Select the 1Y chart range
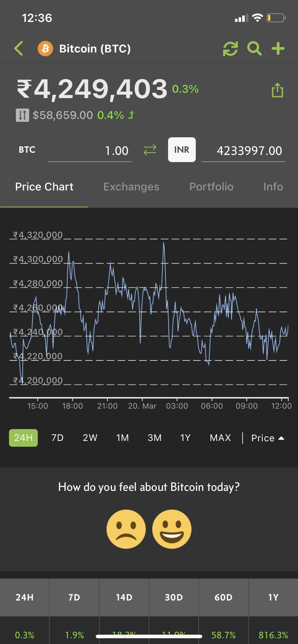 pos(185,438)
